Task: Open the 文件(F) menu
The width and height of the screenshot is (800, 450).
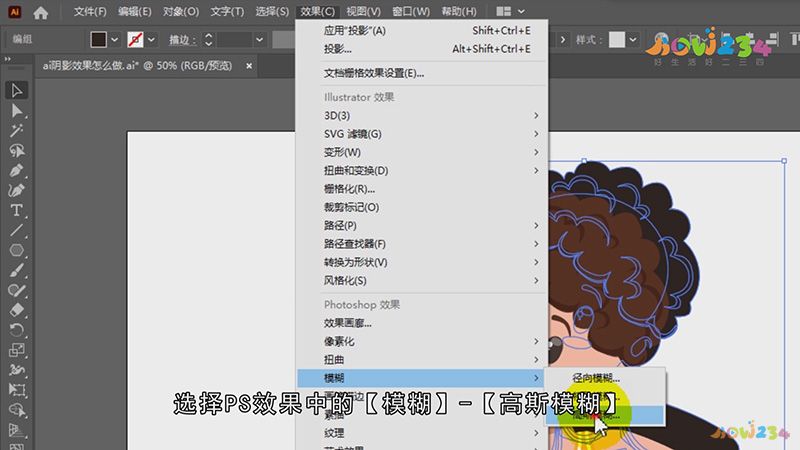Action: coord(90,11)
